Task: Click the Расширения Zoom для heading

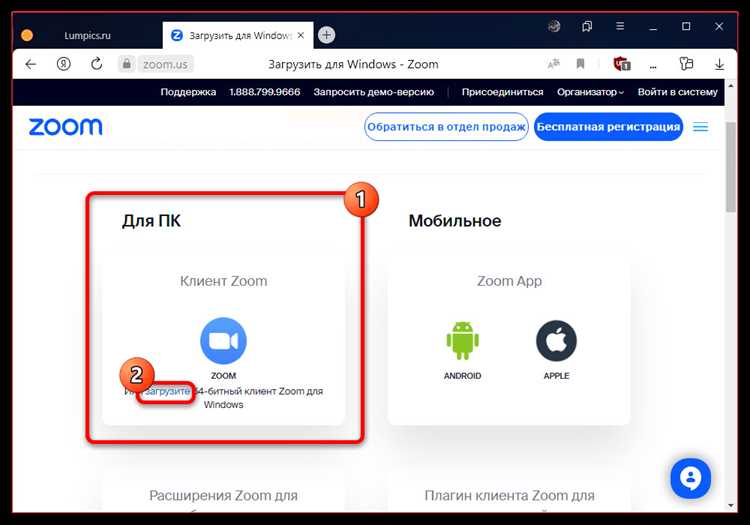Action: tap(223, 496)
